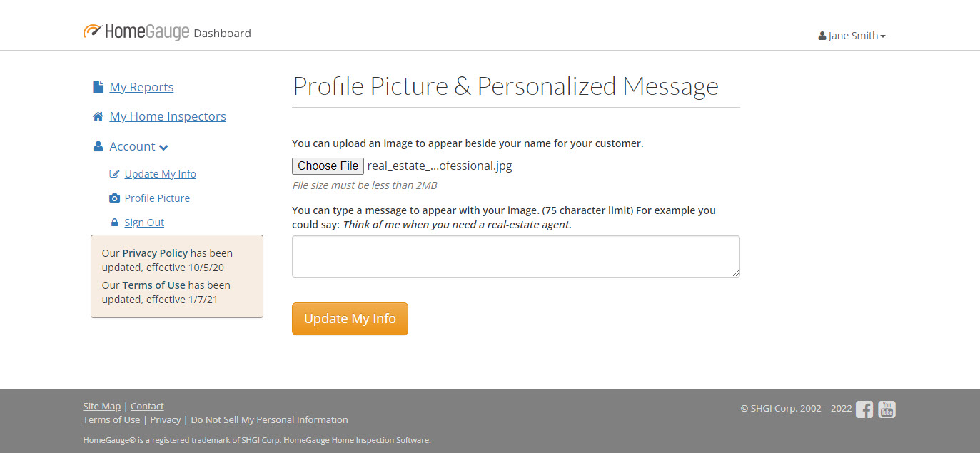Collapse the Account section chevron
This screenshot has width=980, height=453.
point(163,147)
